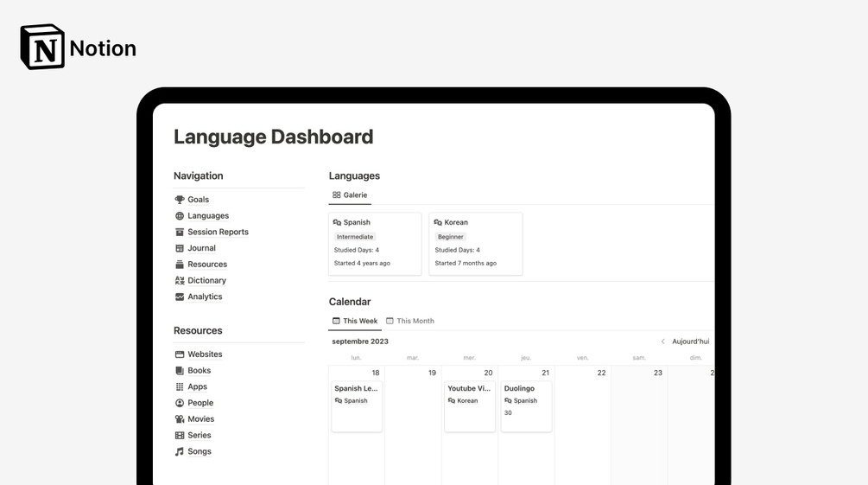Image resolution: width=868 pixels, height=485 pixels.
Task: Click day 22 in the calendar
Action: point(602,373)
